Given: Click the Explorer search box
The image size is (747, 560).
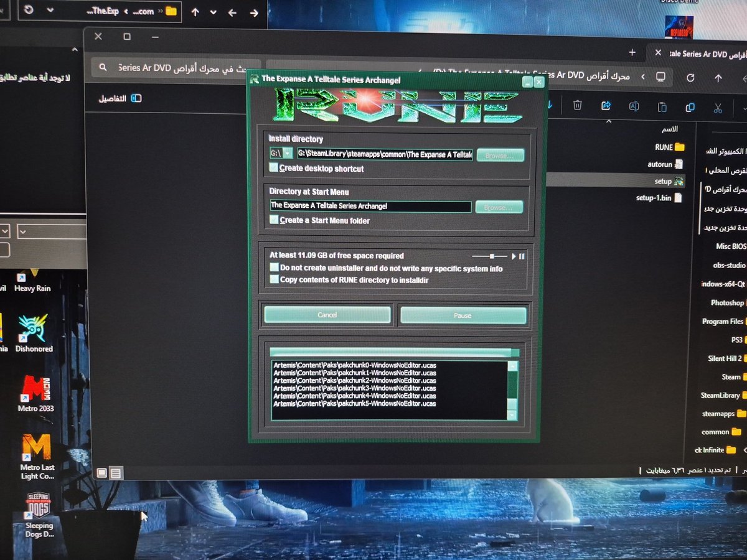Looking at the screenshot, I should (176, 68).
